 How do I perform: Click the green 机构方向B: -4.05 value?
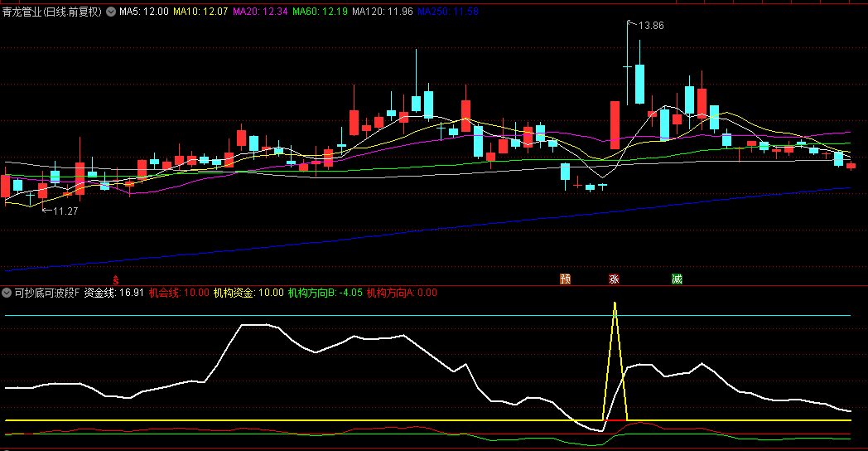click(325, 293)
